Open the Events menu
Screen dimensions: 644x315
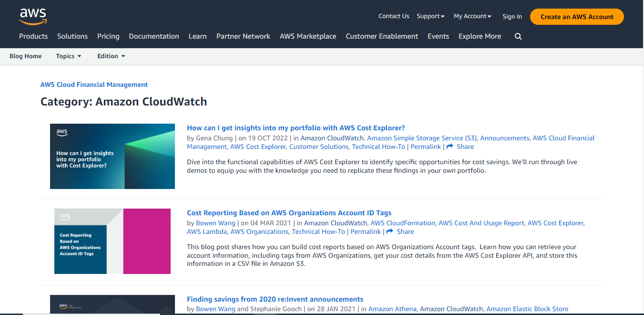(x=438, y=36)
